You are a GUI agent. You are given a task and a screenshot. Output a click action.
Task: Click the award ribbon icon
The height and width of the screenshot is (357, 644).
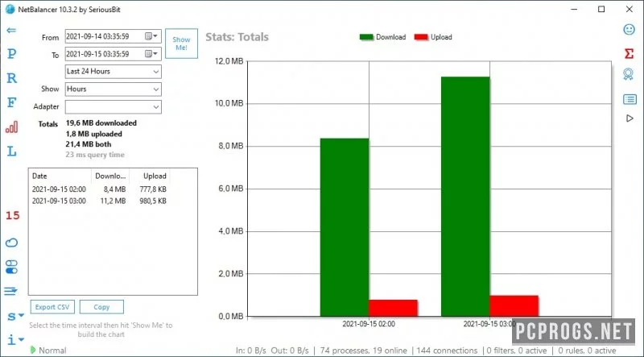(629, 74)
